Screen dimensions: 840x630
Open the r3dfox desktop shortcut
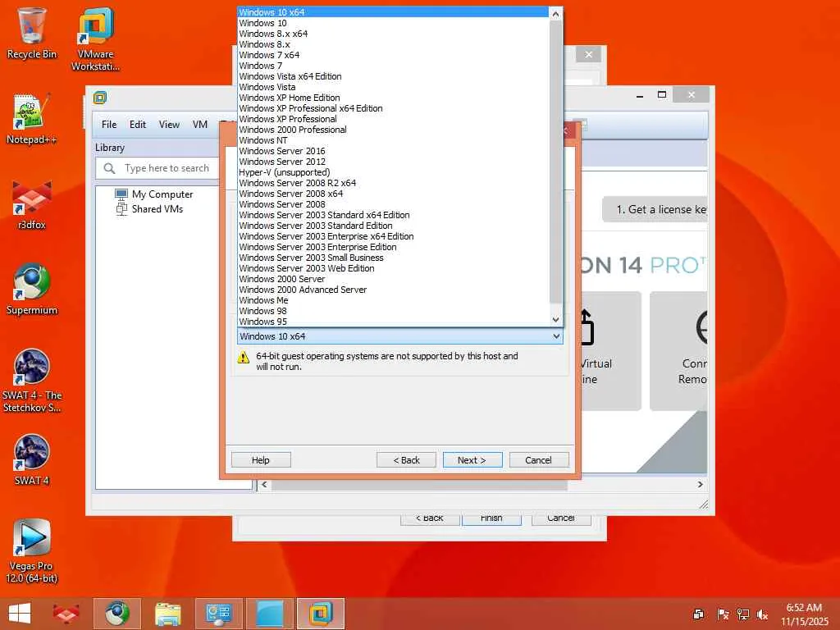[x=32, y=204]
